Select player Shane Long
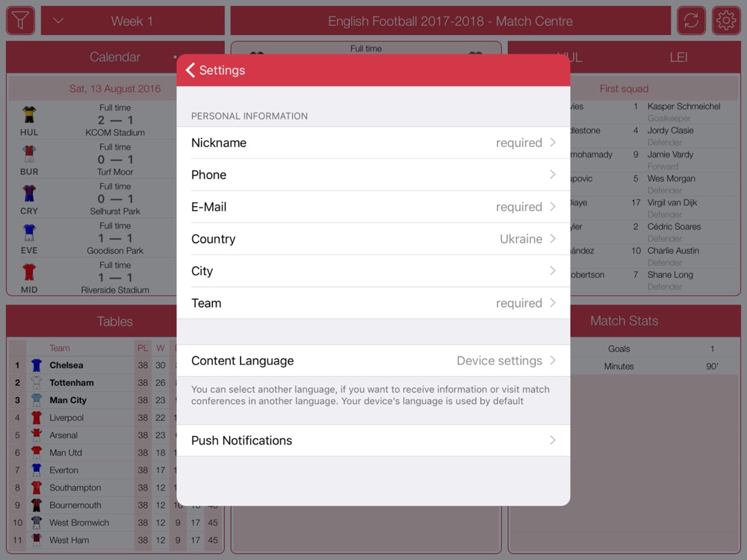 pyautogui.click(x=670, y=275)
